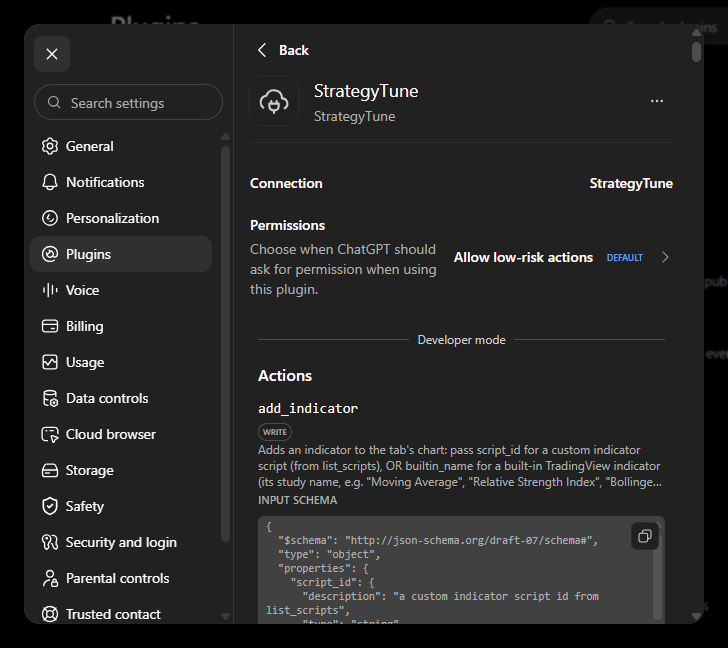Image resolution: width=728 pixels, height=648 pixels.
Task: Go Back to plugins list
Action: tap(283, 50)
